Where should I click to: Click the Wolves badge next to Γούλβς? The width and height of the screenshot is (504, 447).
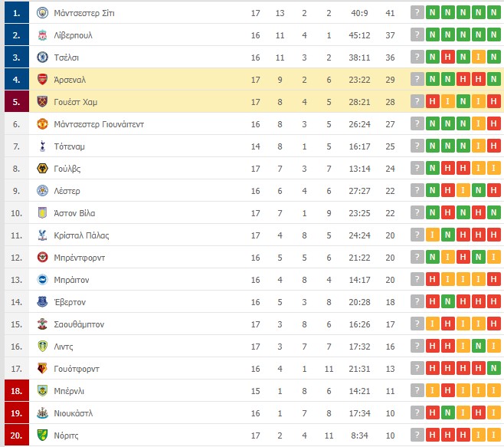pyautogui.click(x=42, y=169)
